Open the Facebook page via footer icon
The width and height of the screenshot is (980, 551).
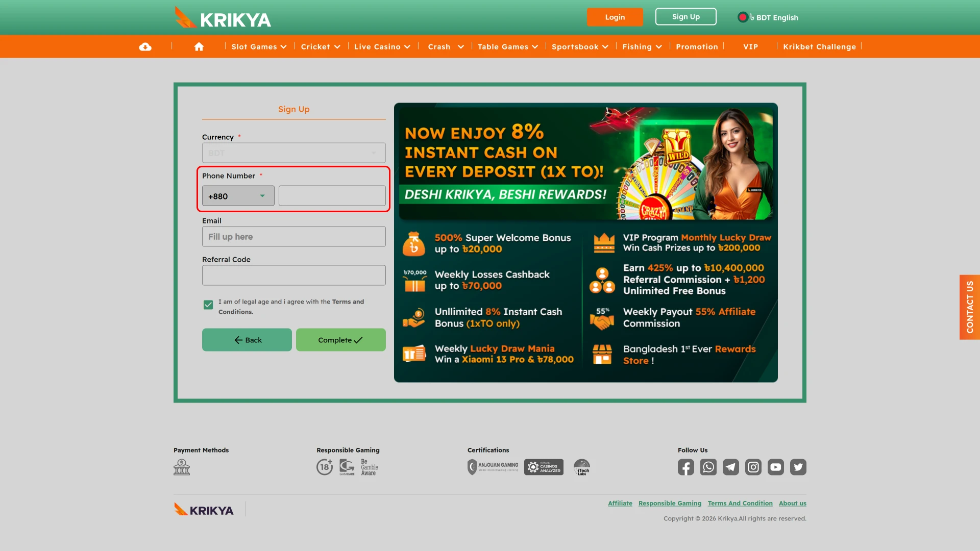tap(685, 467)
